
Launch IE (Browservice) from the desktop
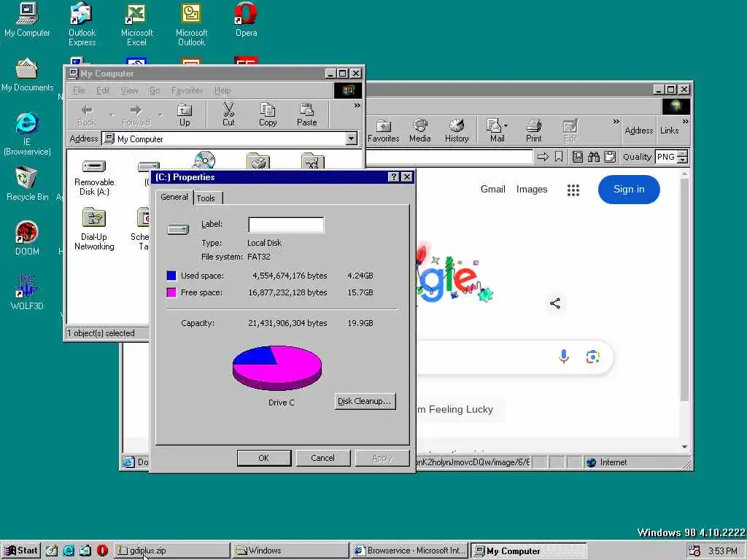coord(27,134)
